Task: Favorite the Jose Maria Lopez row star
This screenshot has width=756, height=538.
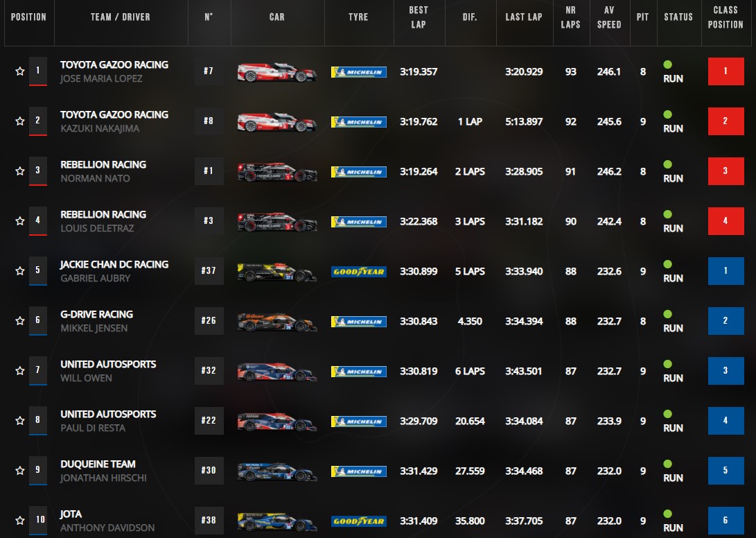Action: coord(20,71)
